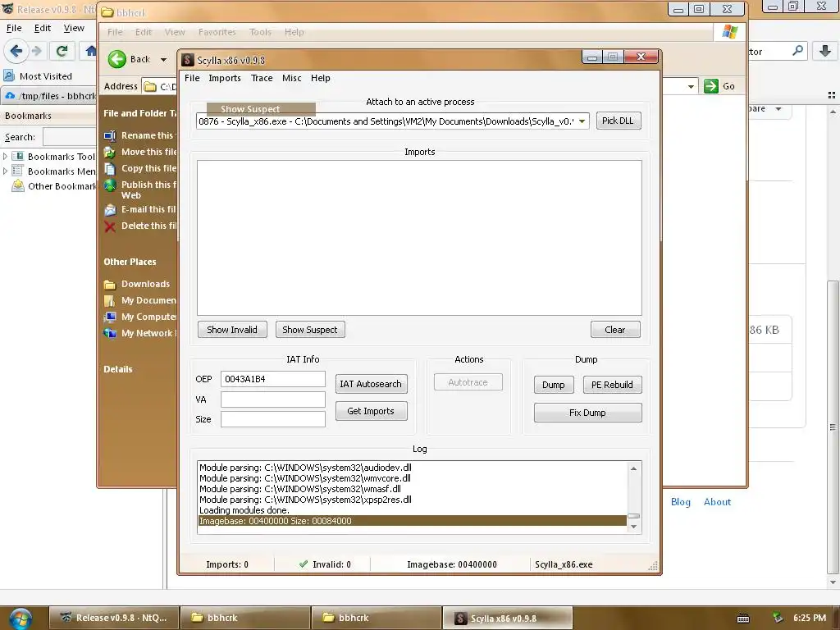Click into the OEP address field
Image resolution: width=840 pixels, height=630 pixels.
point(272,379)
